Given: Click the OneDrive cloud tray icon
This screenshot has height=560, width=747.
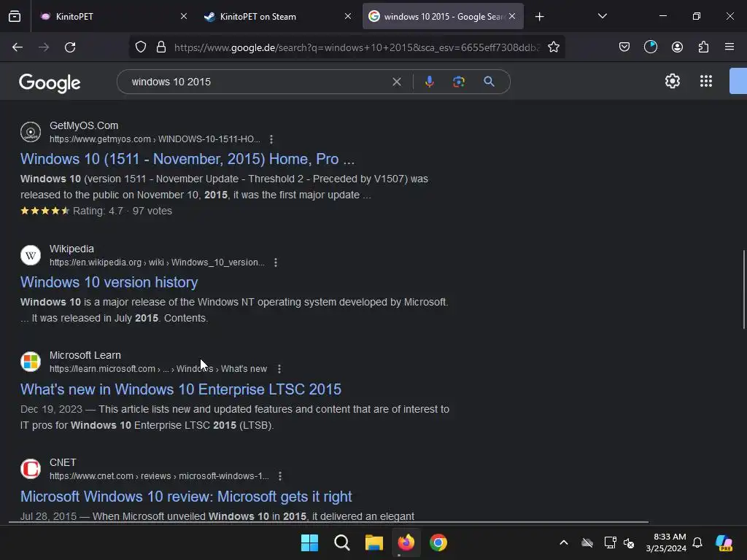Looking at the screenshot, I should point(587,542).
